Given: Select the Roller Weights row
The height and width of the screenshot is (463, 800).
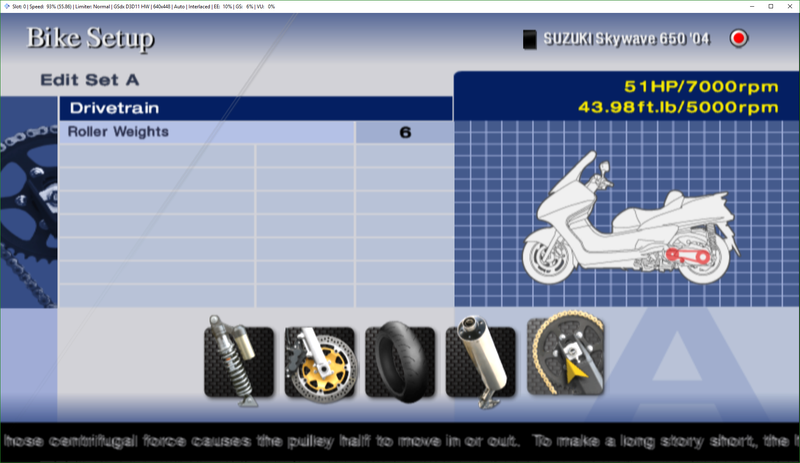Looking at the screenshot, I should click(257, 132).
